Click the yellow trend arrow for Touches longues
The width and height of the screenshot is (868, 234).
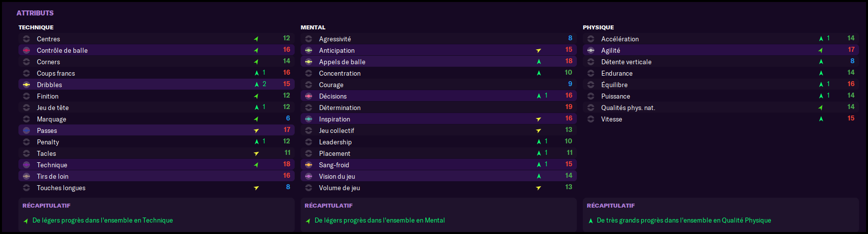256,188
